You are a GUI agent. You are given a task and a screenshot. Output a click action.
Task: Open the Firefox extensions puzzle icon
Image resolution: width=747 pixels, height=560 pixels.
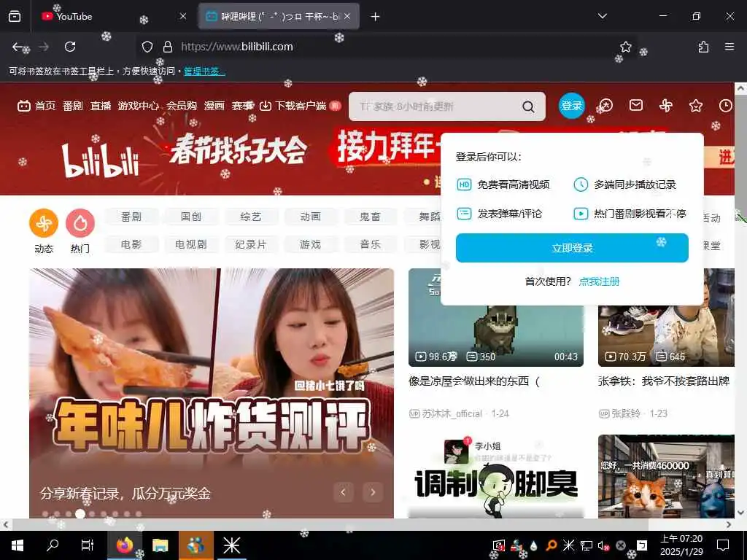coord(703,47)
